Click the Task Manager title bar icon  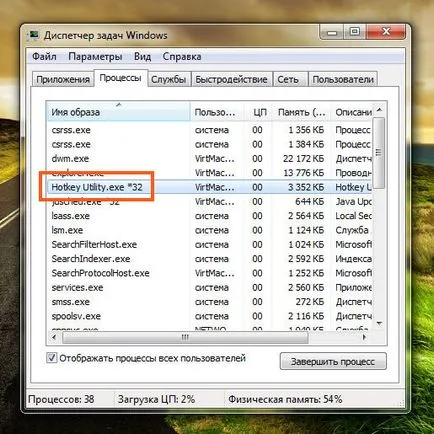coord(33,35)
